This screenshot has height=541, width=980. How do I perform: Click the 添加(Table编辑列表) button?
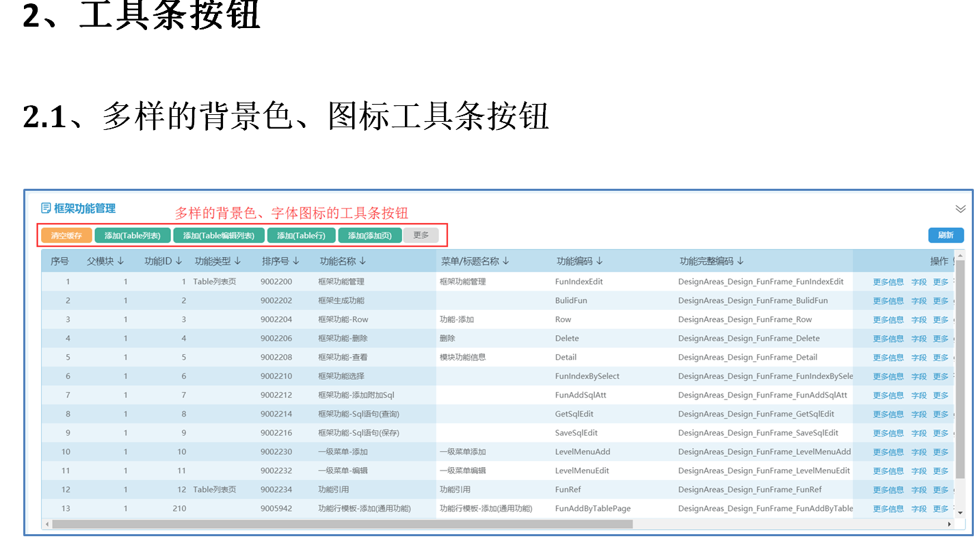coord(219,235)
